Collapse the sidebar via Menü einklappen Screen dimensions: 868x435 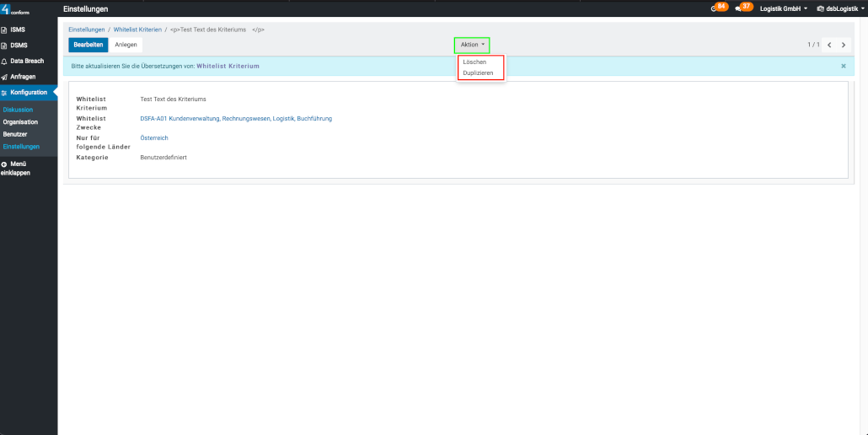15,168
